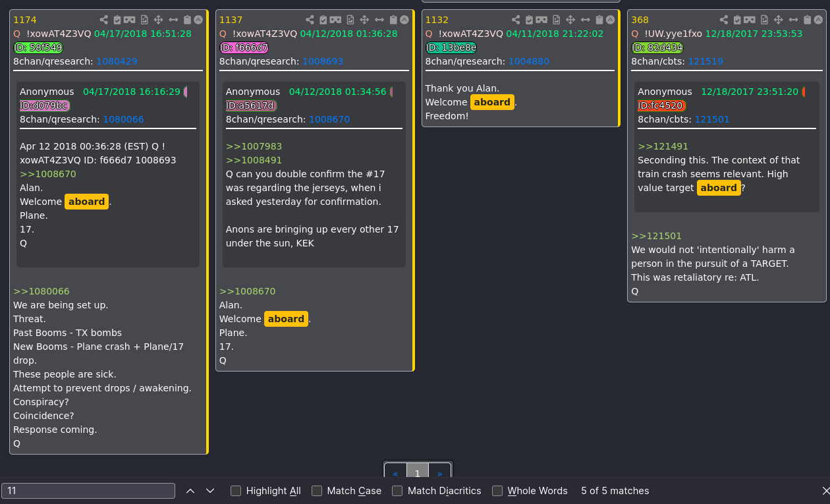Screen dimensions: 830x504
Task: Collapse post 368 with the round arrow icon
Action: (817, 20)
